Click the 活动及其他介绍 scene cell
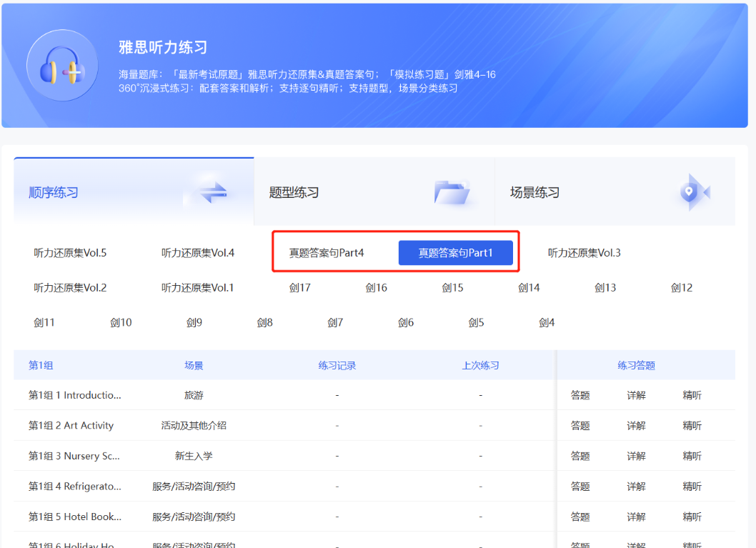The height and width of the screenshot is (548, 756). coord(194,426)
